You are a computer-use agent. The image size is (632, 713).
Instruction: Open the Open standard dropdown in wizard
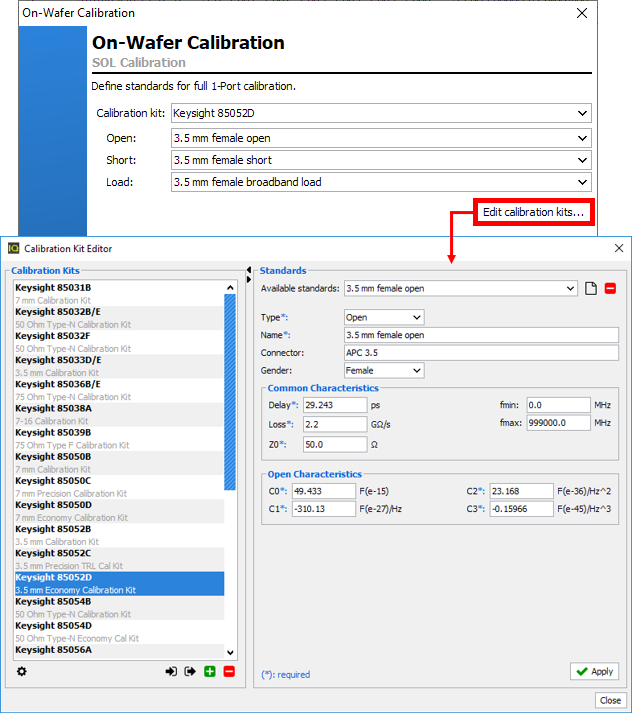(381, 138)
